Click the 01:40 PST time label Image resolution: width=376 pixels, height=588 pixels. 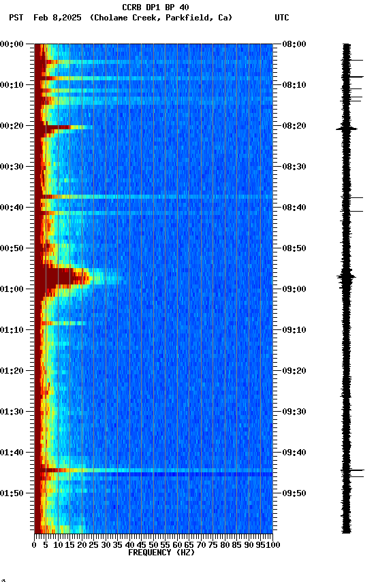[12, 453]
